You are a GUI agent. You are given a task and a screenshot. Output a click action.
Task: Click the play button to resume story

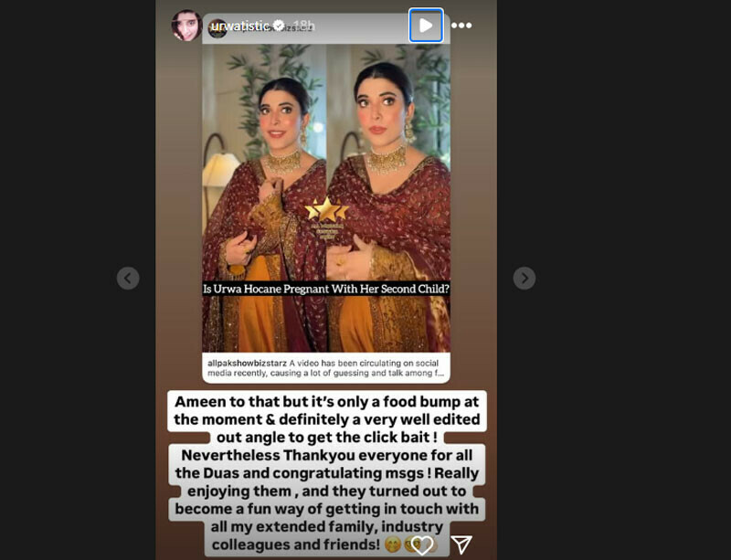click(x=426, y=26)
